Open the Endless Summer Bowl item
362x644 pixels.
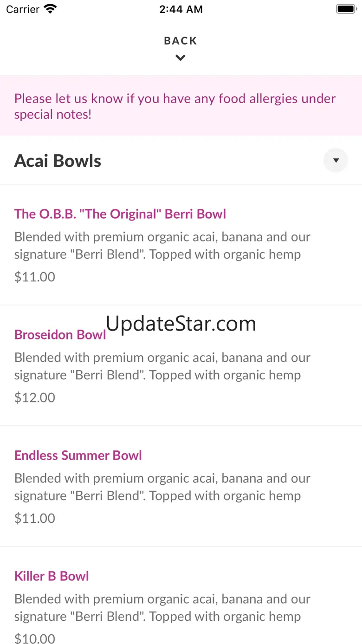[78, 455]
